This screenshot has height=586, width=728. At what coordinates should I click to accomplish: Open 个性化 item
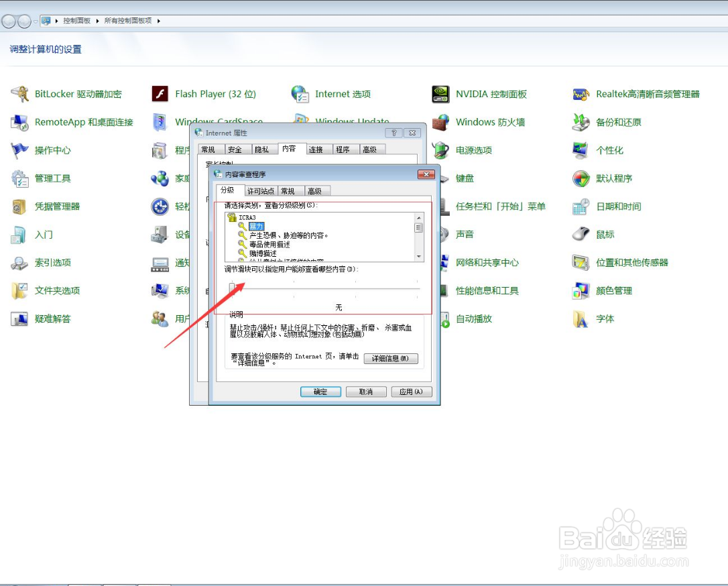pos(598,150)
